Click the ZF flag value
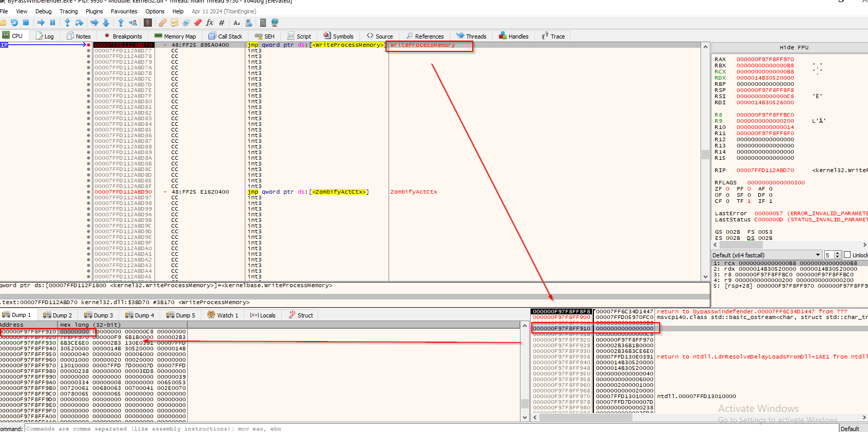Screen dimensions: 868x432 727,189
